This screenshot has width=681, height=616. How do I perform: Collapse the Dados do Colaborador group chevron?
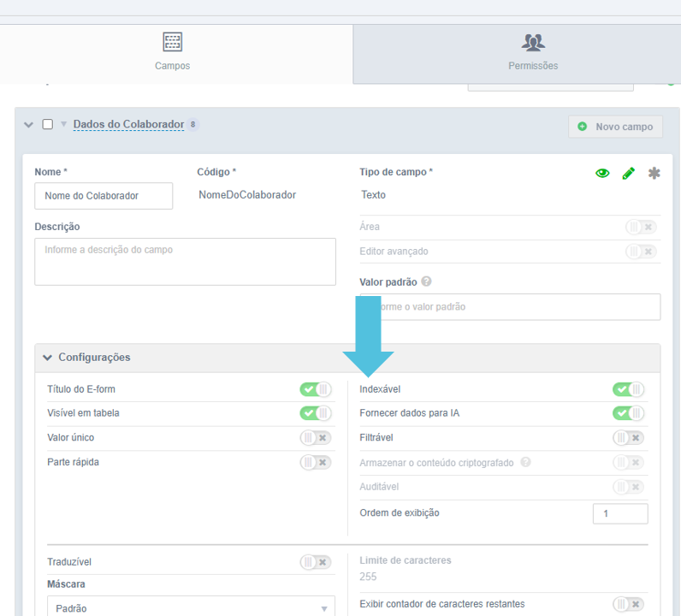[x=29, y=125]
